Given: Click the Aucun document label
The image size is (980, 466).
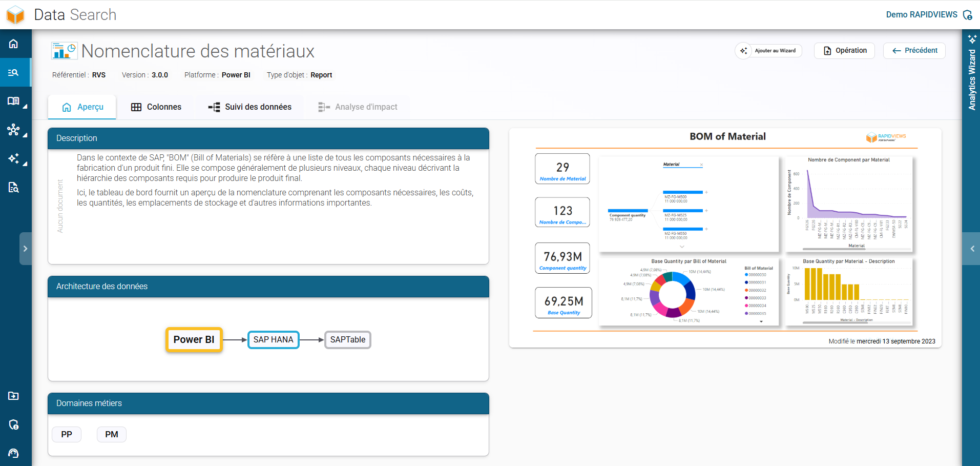Looking at the screenshot, I should [60, 206].
